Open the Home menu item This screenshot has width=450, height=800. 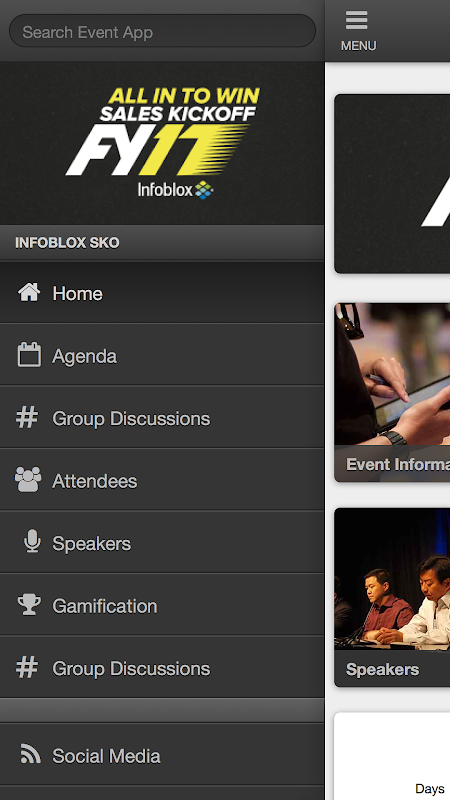tap(162, 293)
